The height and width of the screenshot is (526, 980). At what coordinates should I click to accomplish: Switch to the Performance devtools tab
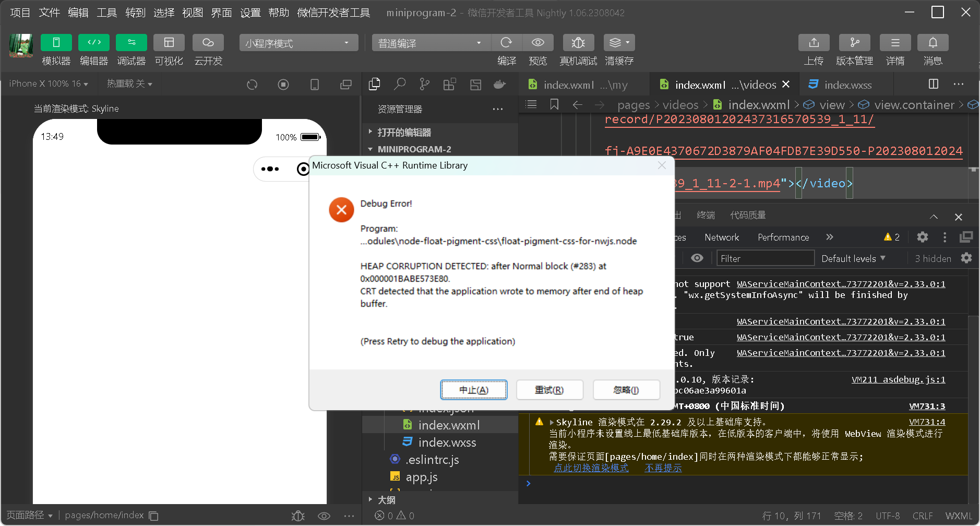tap(783, 237)
